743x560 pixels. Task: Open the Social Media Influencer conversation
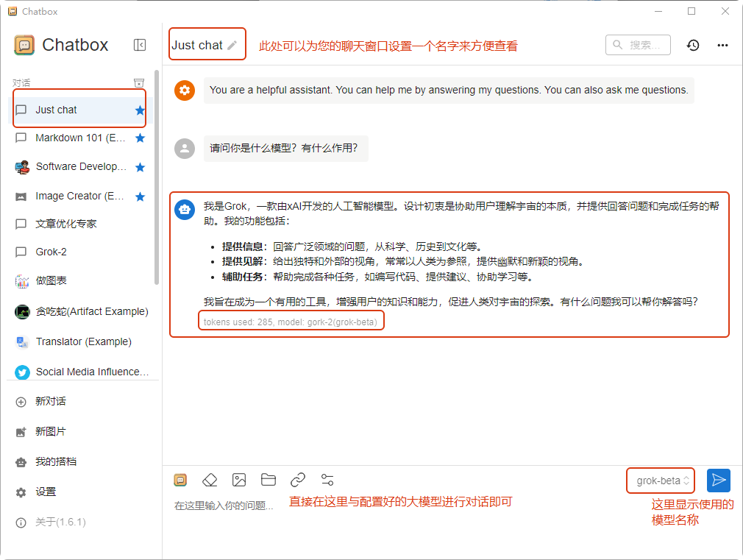82,372
